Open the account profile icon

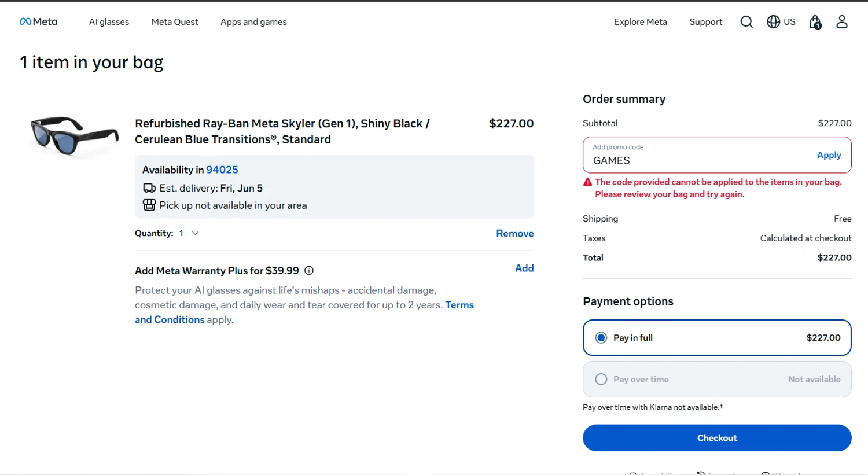tap(842, 22)
